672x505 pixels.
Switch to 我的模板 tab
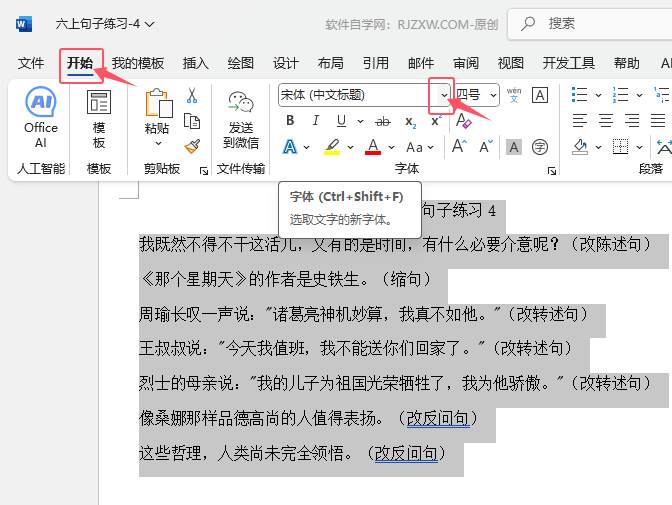[138, 63]
